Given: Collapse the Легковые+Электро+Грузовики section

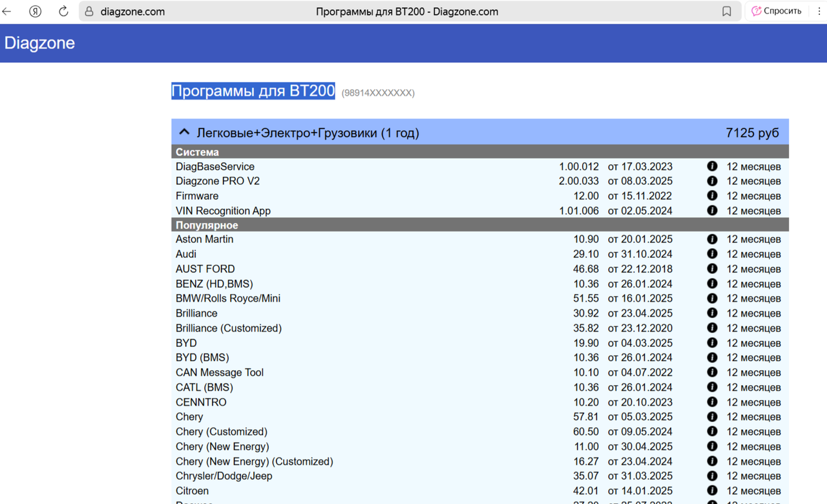Looking at the screenshot, I should (184, 132).
